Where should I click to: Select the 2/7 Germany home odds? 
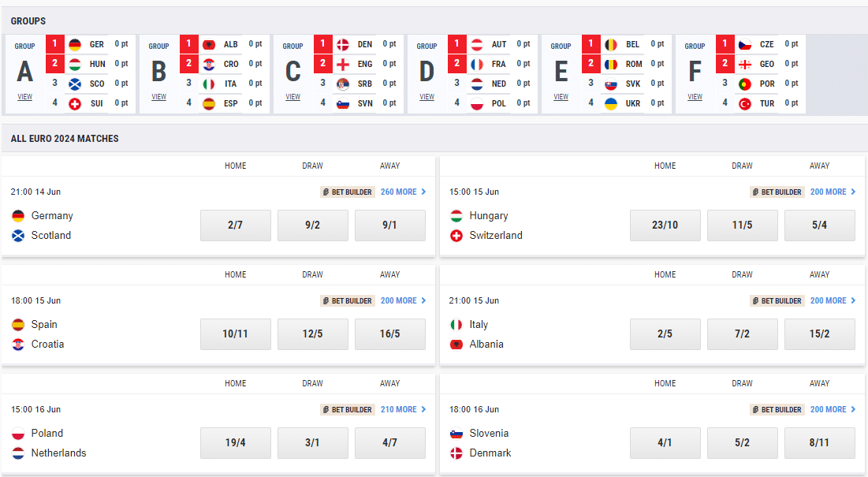[235, 225]
